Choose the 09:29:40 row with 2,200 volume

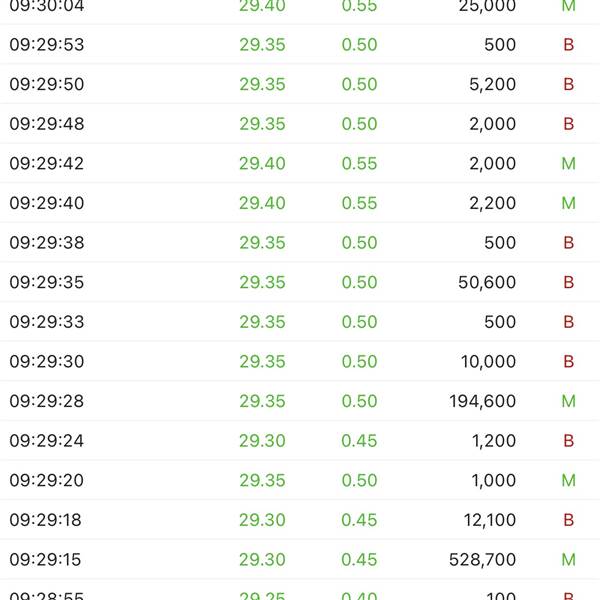[300, 203]
